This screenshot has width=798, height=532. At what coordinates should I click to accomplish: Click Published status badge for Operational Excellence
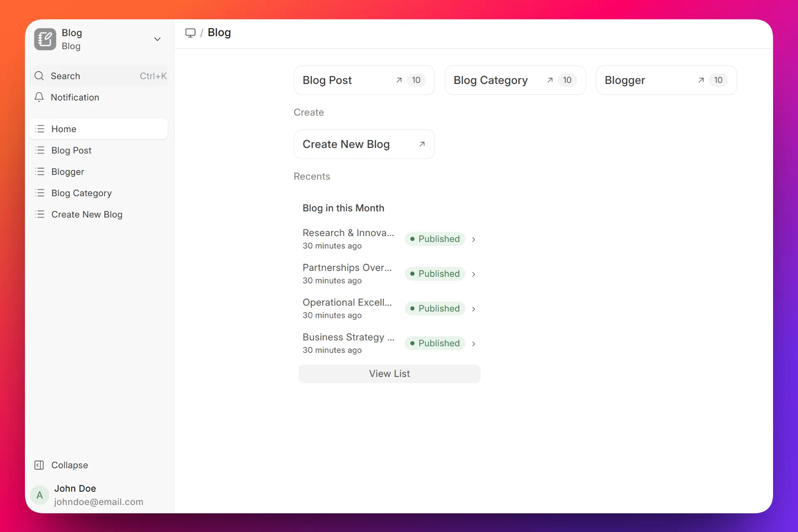[435, 308]
